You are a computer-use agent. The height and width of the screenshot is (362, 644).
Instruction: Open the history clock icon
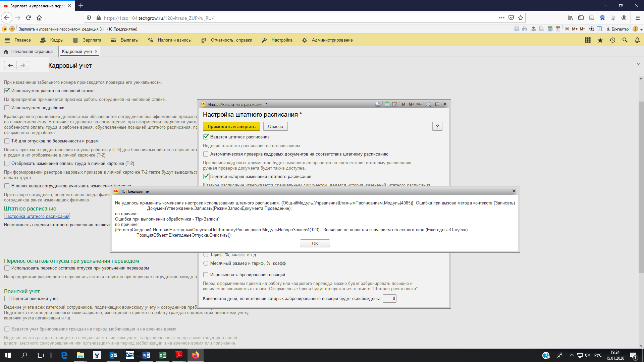(612, 40)
